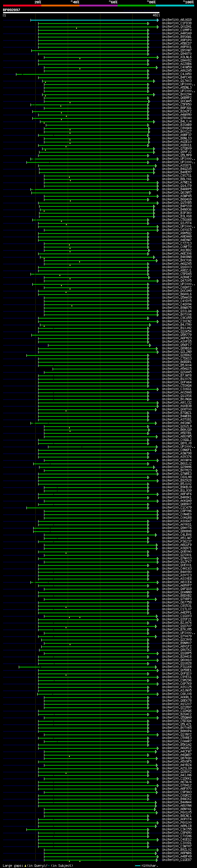Click the red 20% identity legend segment
The width and height of the screenshot is (197, 868).
(x=22, y=6)
